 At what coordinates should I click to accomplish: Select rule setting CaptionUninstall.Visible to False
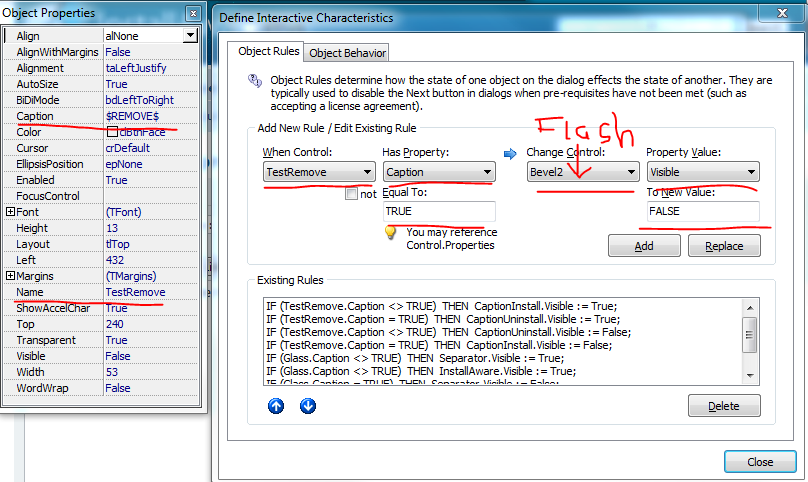tap(449, 332)
